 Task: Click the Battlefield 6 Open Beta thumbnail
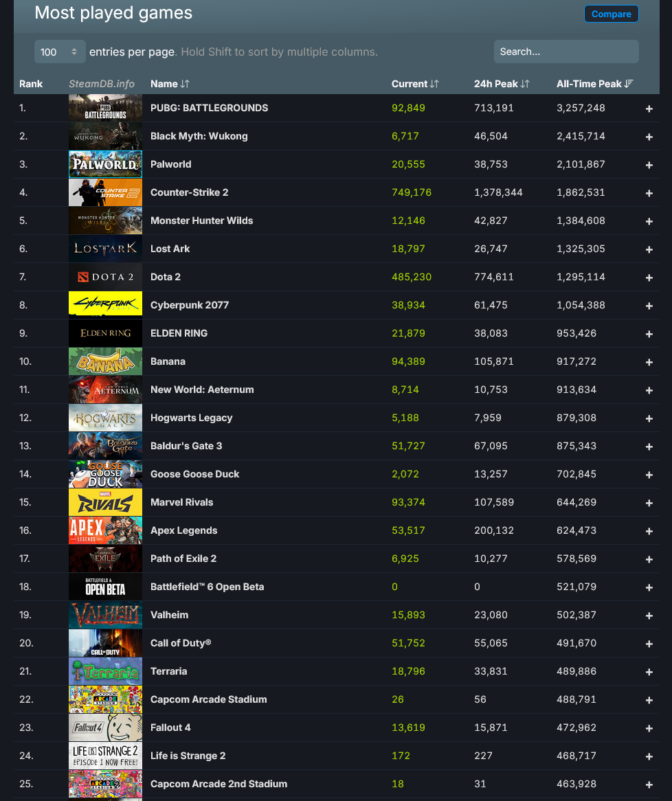[x=105, y=587]
